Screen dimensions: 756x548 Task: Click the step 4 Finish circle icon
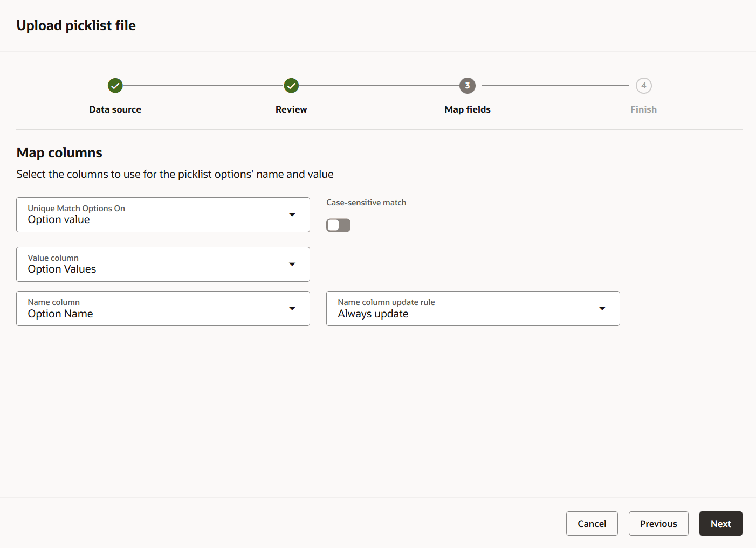click(x=643, y=86)
